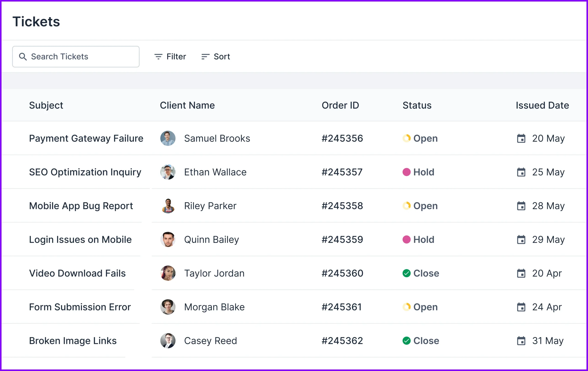The width and height of the screenshot is (588, 371).
Task: Click Samuel Brooks' avatar photo
Action: coord(168,139)
